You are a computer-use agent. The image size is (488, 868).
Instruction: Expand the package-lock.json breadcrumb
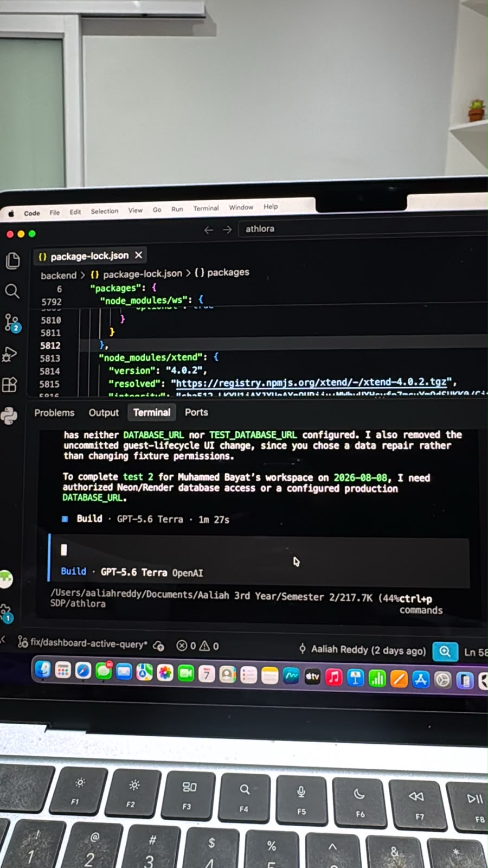(136, 274)
